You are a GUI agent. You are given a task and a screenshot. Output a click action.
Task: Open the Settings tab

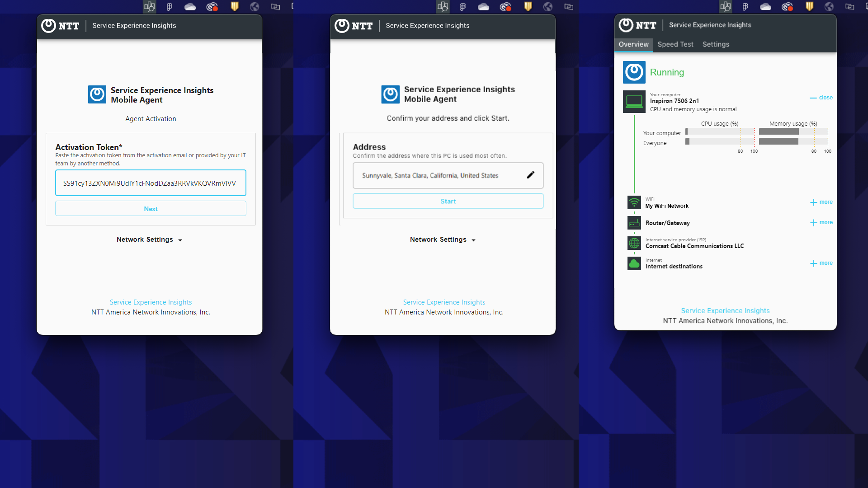point(716,44)
